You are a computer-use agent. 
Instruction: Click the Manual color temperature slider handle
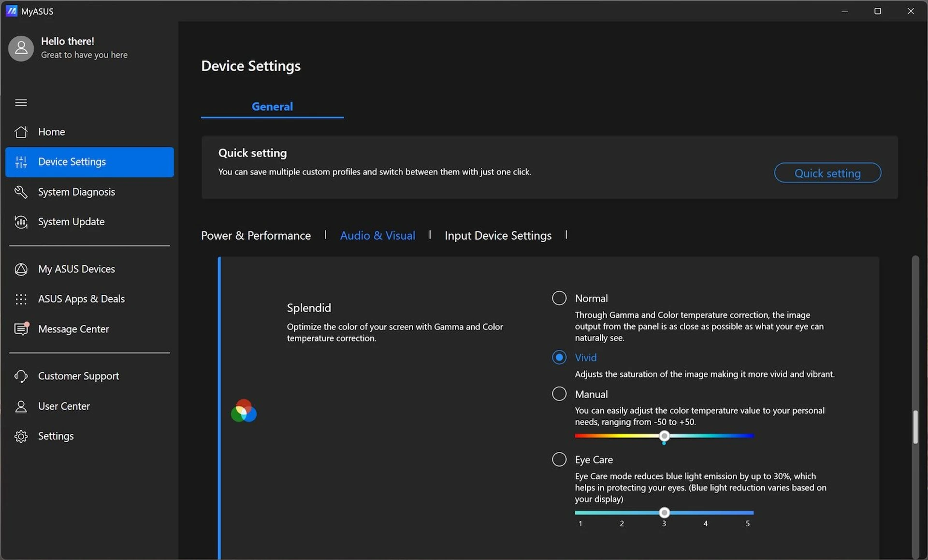pos(664,436)
